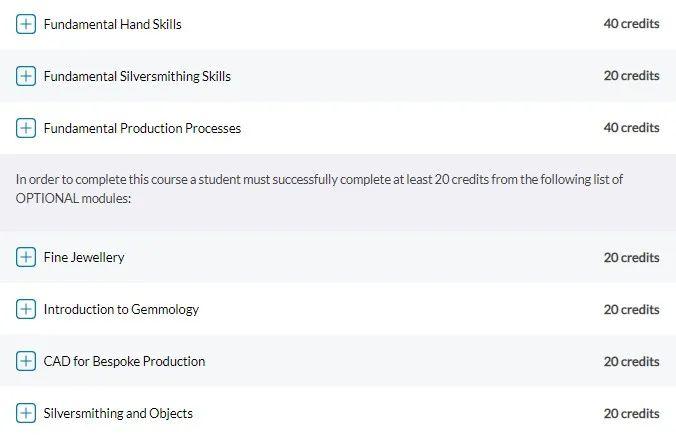This screenshot has width=676, height=437.
Task: Expand Introduction to Gemmology plus icon
Action: pos(26,309)
